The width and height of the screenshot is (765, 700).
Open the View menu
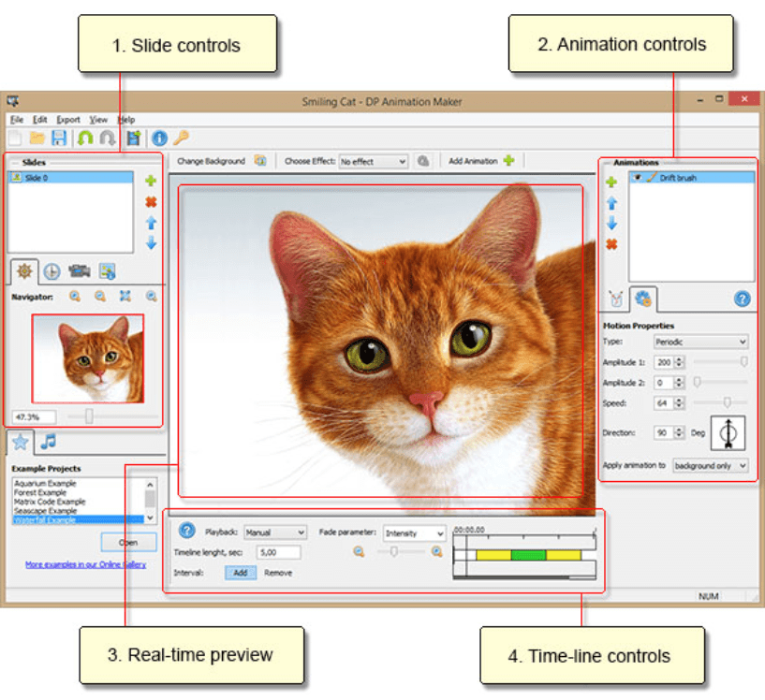tap(99, 120)
